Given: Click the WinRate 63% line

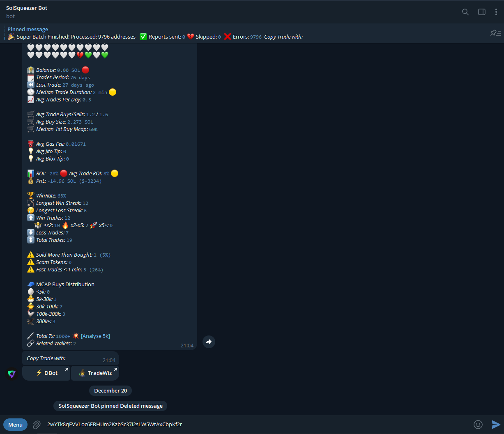Looking at the screenshot, I should coord(46,196).
